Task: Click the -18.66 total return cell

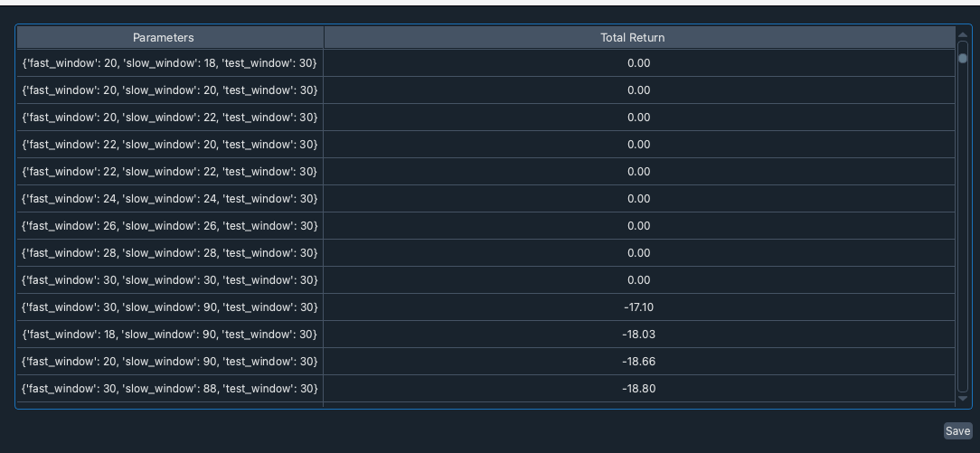Action: coord(639,361)
